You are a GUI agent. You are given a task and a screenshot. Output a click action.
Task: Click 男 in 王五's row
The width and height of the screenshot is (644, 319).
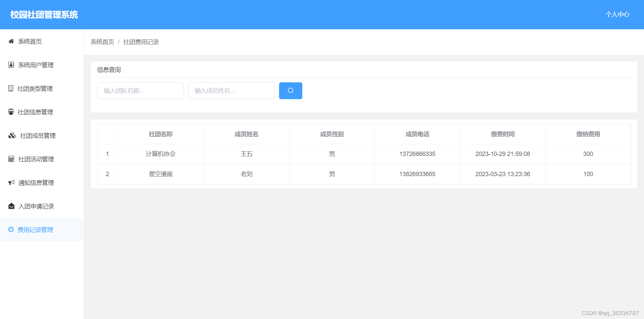click(332, 154)
